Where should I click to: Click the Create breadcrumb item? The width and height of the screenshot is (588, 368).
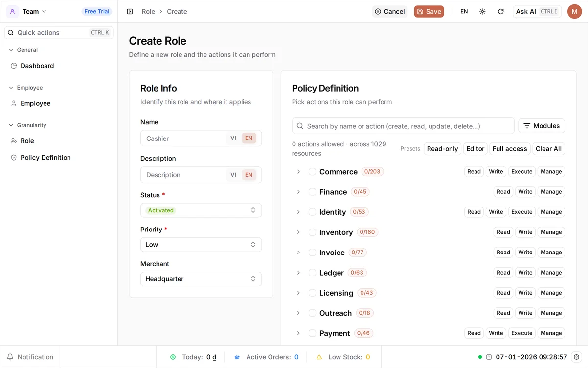point(177,11)
